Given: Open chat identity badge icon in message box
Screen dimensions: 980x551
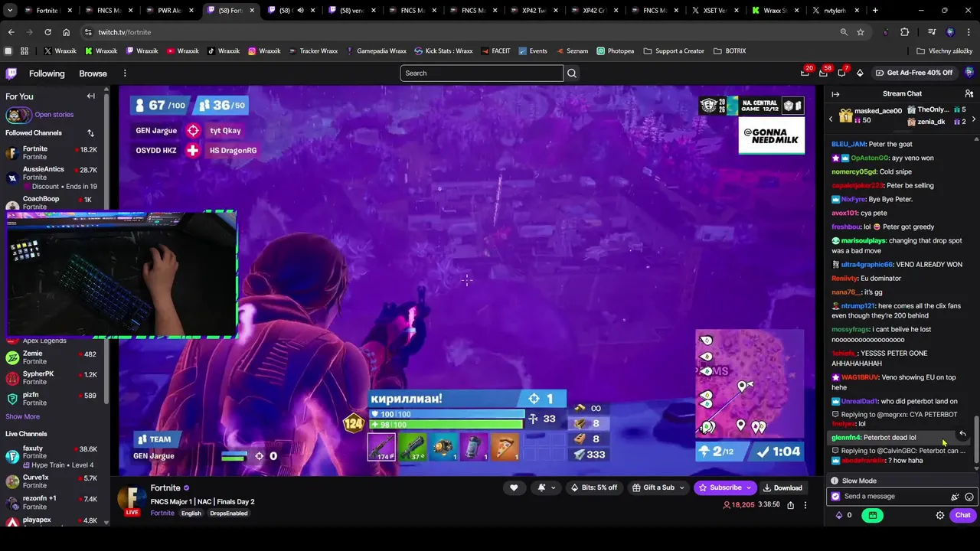Looking at the screenshot, I should tap(835, 497).
